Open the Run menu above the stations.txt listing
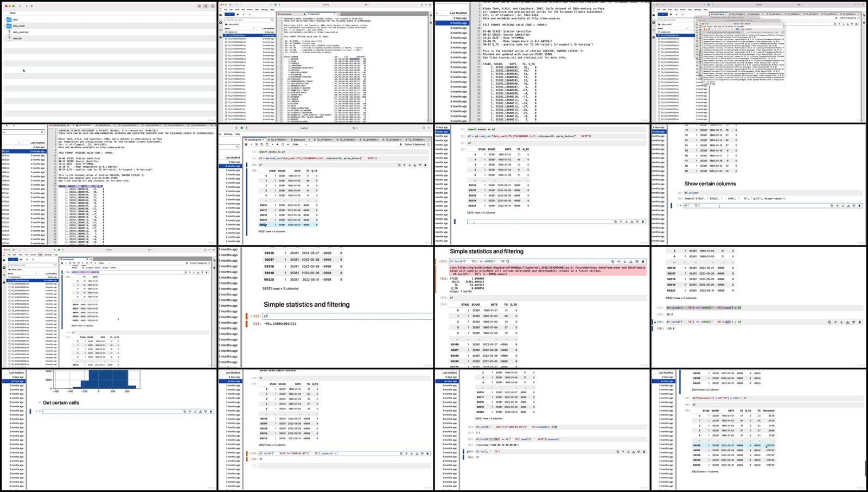 coord(243,9)
